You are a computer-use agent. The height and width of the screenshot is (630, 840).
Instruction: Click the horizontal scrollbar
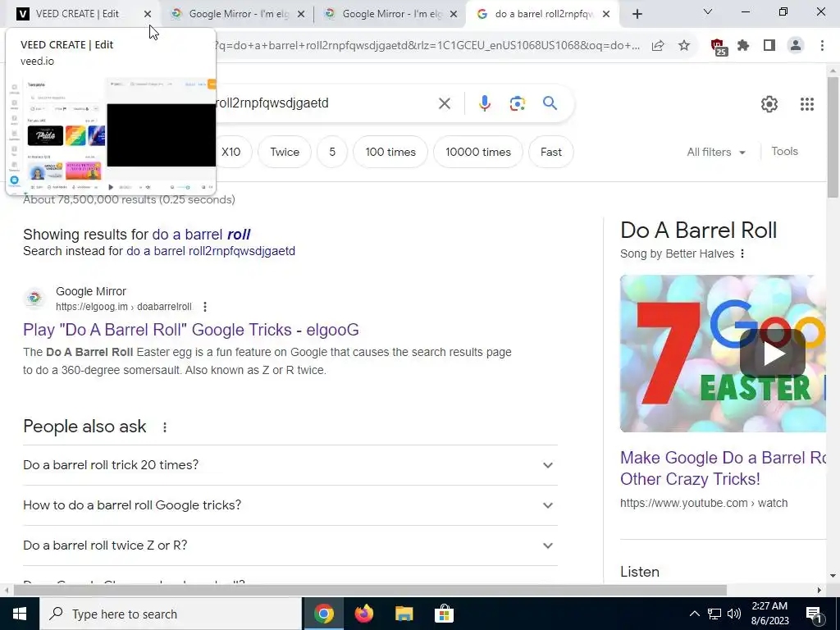click(370, 591)
